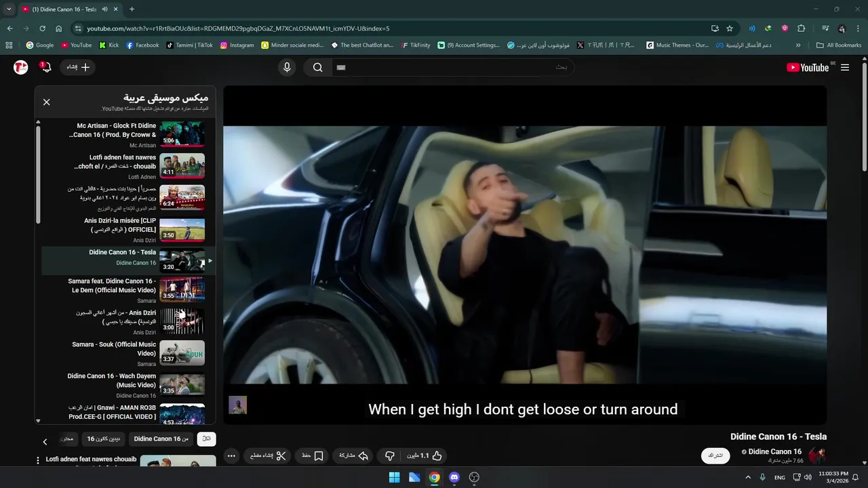
Task: Open Instagram bookmark
Action: 237,45
